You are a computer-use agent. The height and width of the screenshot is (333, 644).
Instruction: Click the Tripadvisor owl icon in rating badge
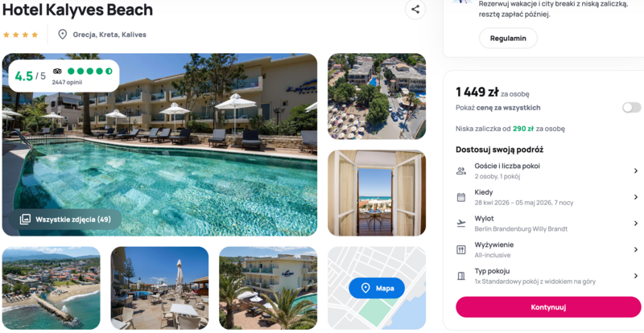click(57, 72)
